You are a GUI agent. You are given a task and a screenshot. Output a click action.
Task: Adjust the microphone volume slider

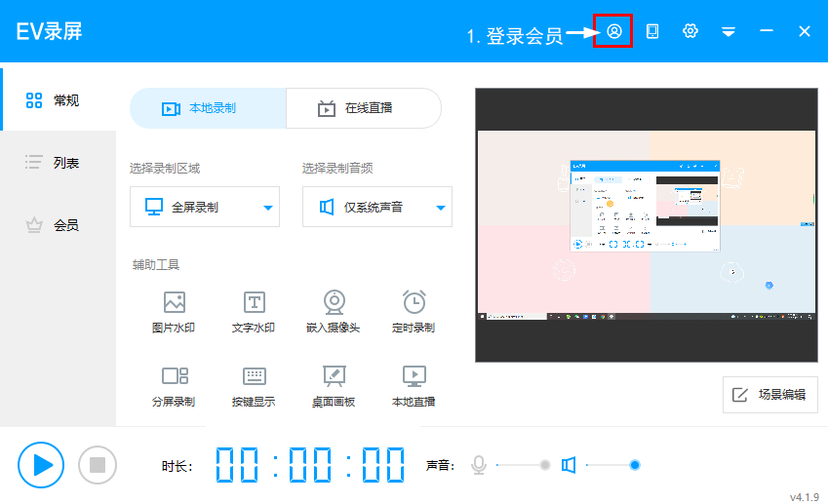[x=524, y=465]
